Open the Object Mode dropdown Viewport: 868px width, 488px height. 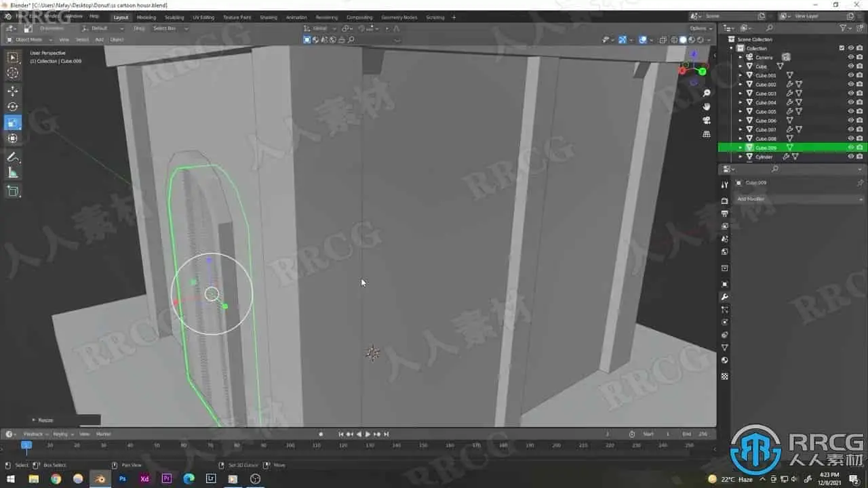point(28,39)
